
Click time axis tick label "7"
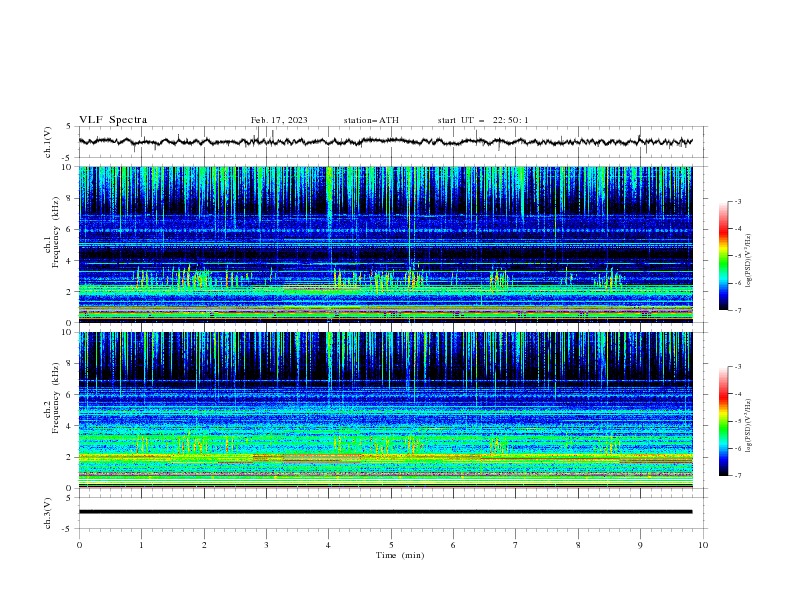[x=516, y=545]
